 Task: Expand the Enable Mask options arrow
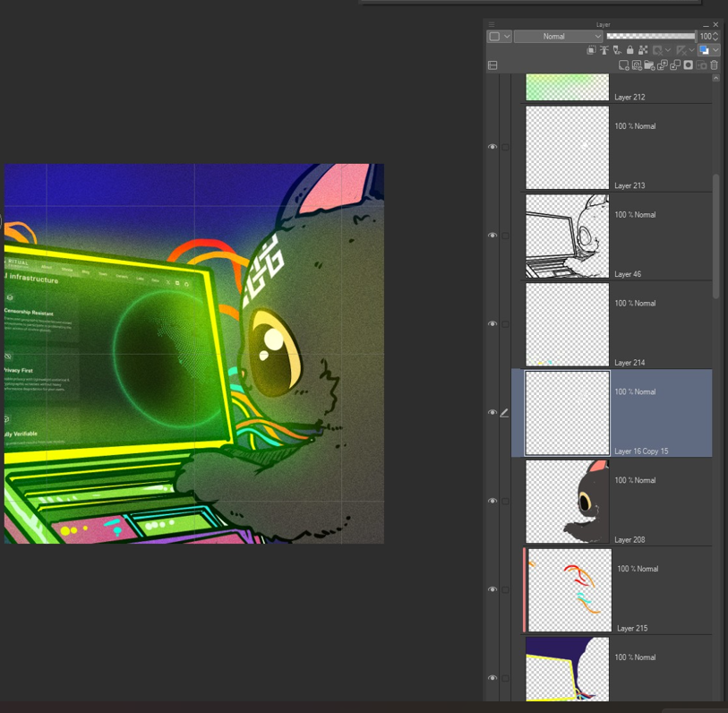tap(668, 50)
